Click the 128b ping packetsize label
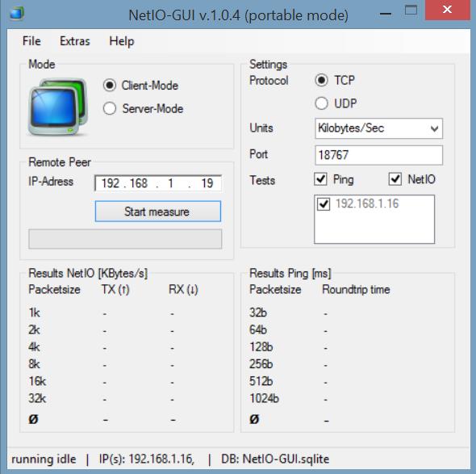Image resolution: width=476 pixels, height=474 pixels. pos(261,347)
